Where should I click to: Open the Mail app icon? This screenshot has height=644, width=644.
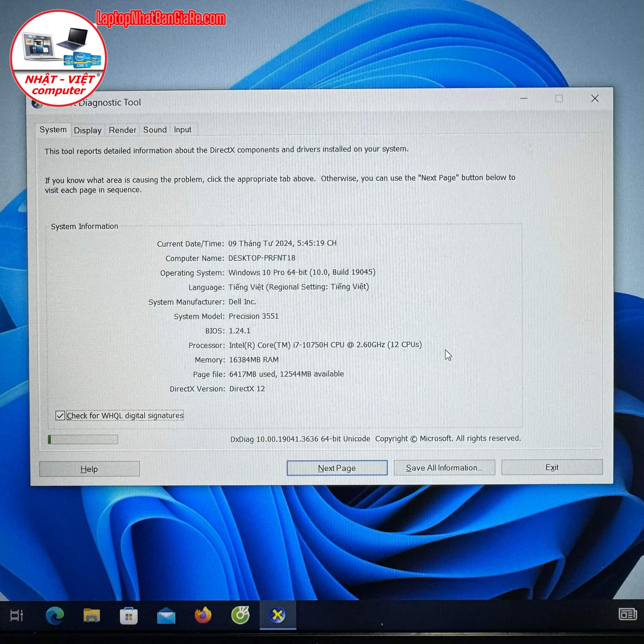click(x=166, y=615)
